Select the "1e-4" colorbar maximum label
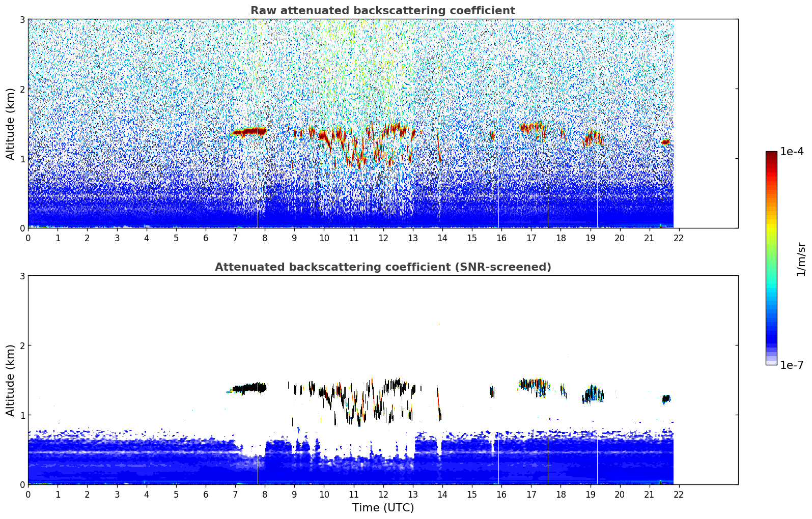This screenshot has height=519, width=812. (792, 152)
